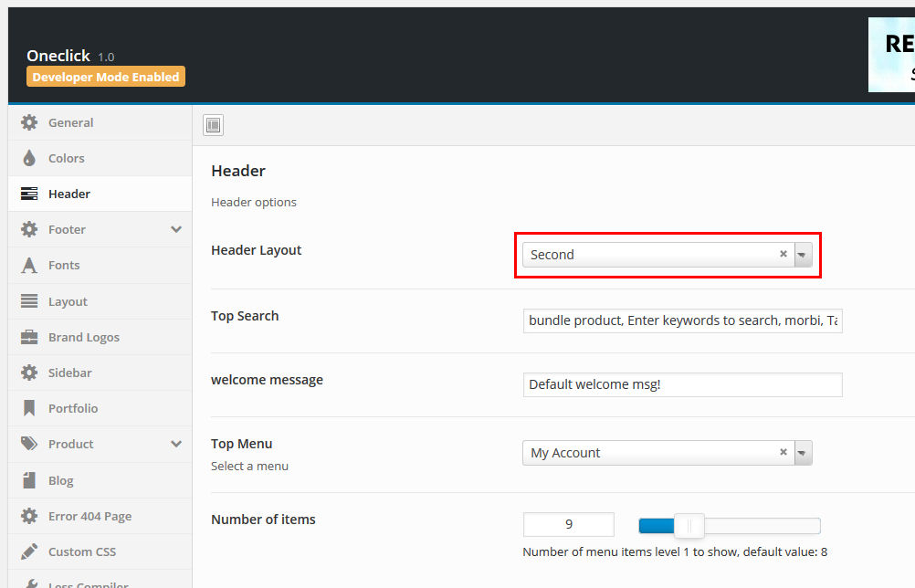Click the welcome message text field

tap(682, 384)
